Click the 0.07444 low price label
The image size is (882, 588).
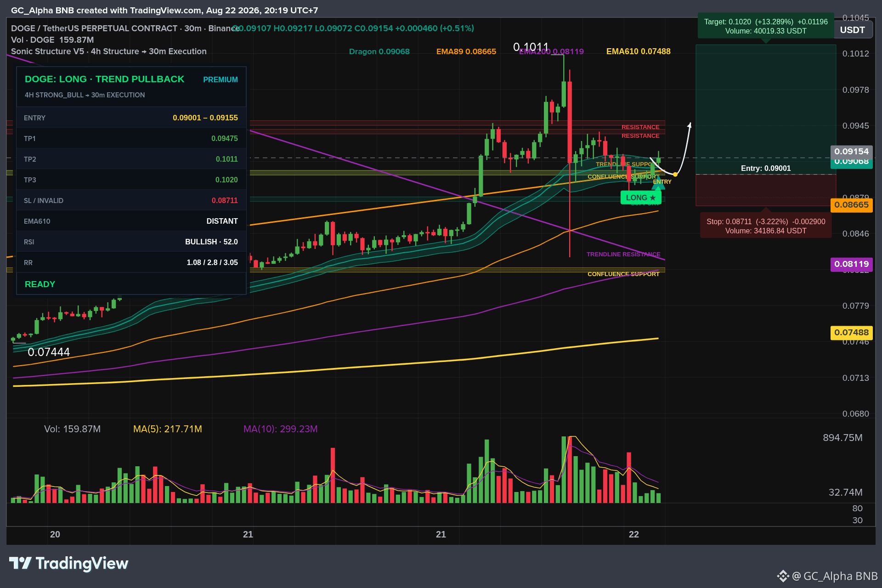[49, 352]
